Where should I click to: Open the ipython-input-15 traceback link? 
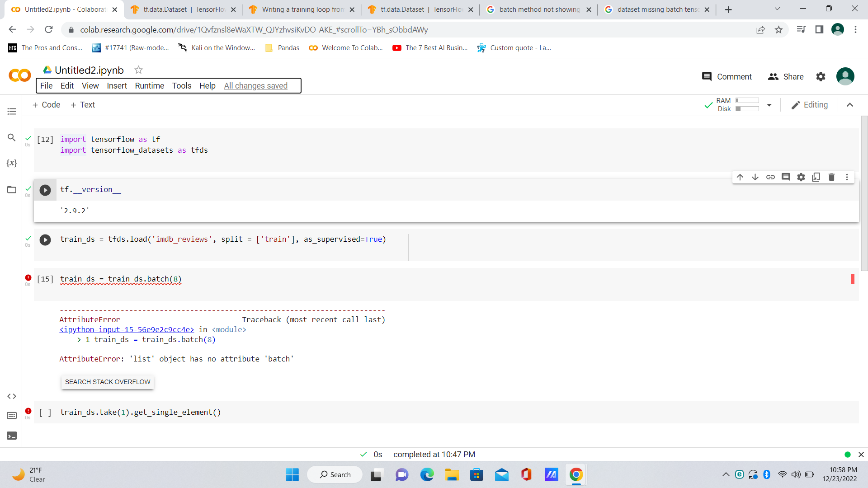[x=127, y=330]
